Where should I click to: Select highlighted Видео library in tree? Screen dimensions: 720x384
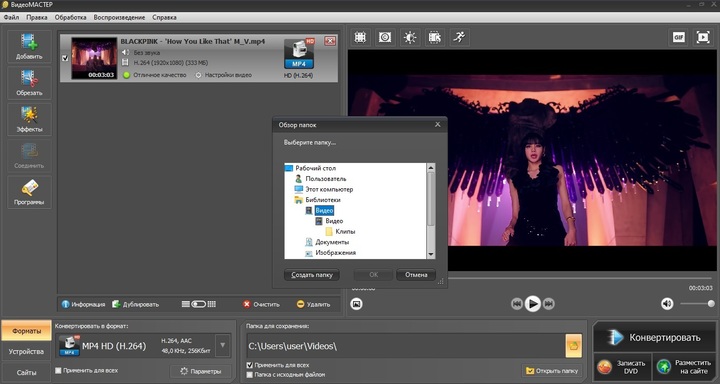pyautogui.click(x=324, y=210)
